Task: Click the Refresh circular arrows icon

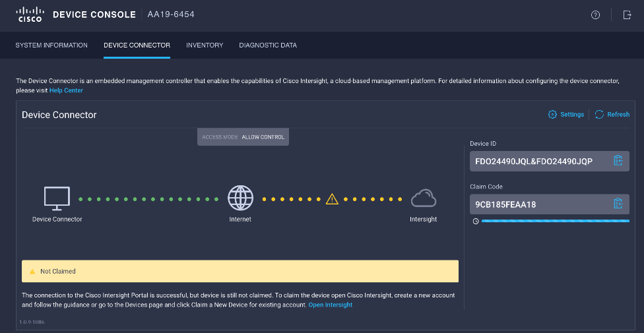Action: tap(599, 115)
